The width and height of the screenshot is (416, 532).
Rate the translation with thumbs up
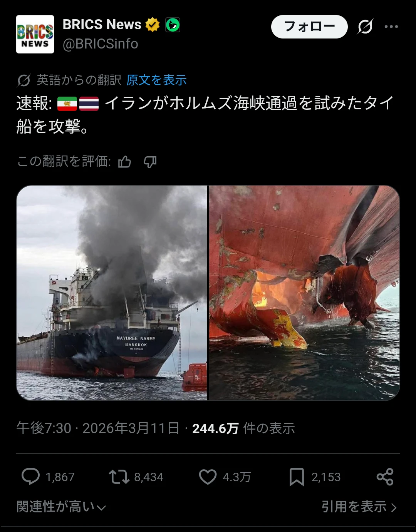(x=124, y=162)
